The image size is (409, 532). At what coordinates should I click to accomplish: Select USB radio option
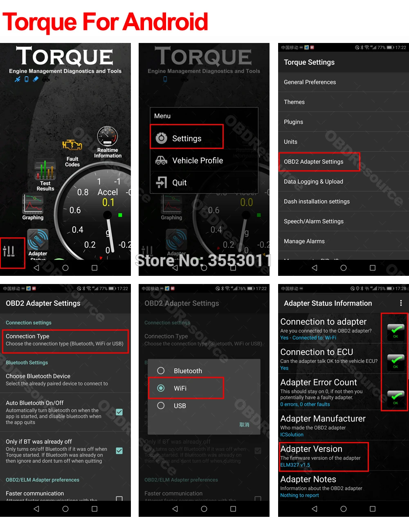tap(161, 406)
